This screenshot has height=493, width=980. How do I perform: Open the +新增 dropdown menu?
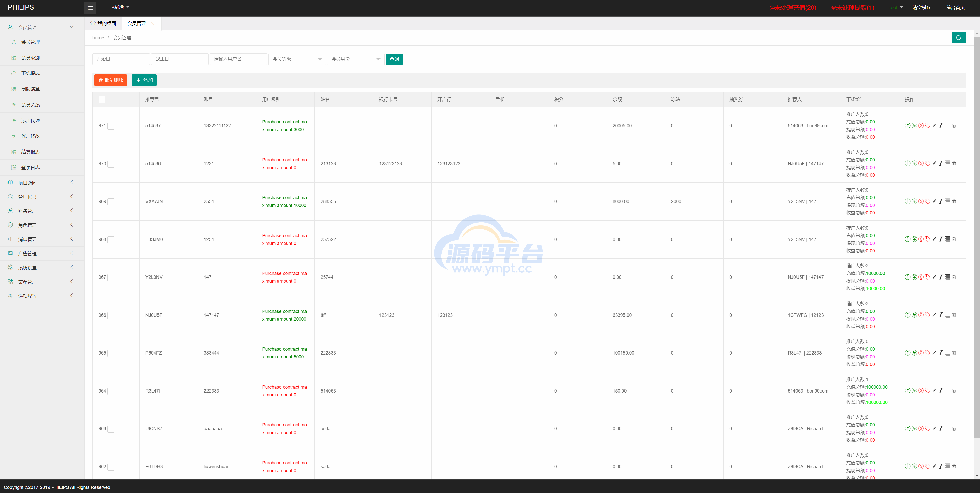click(121, 7)
